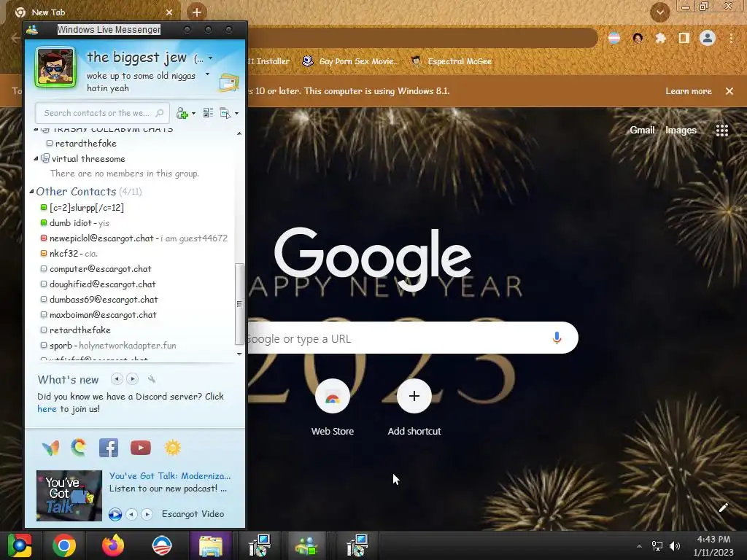Click Add shortcut button
The height and width of the screenshot is (560, 747).
(414, 408)
